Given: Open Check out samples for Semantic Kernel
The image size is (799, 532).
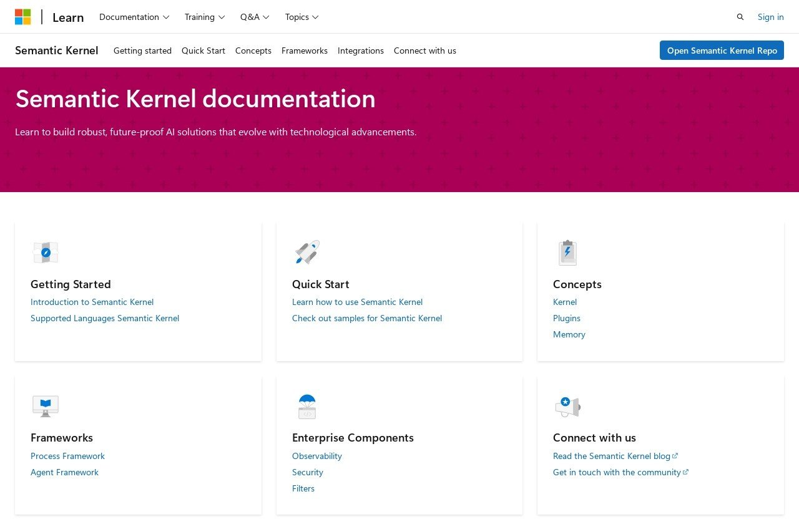Looking at the screenshot, I should point(367,318).
